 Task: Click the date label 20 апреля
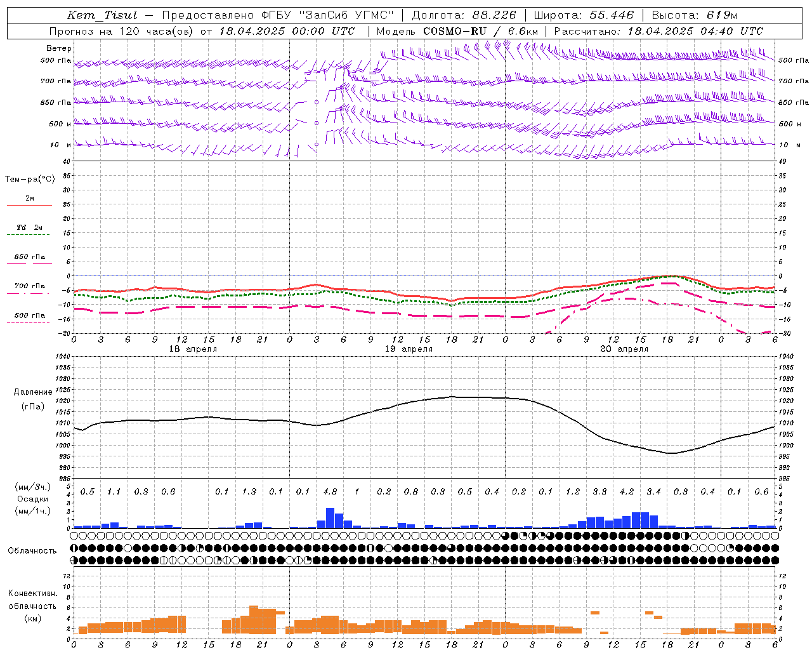click(x=625, y=349)
